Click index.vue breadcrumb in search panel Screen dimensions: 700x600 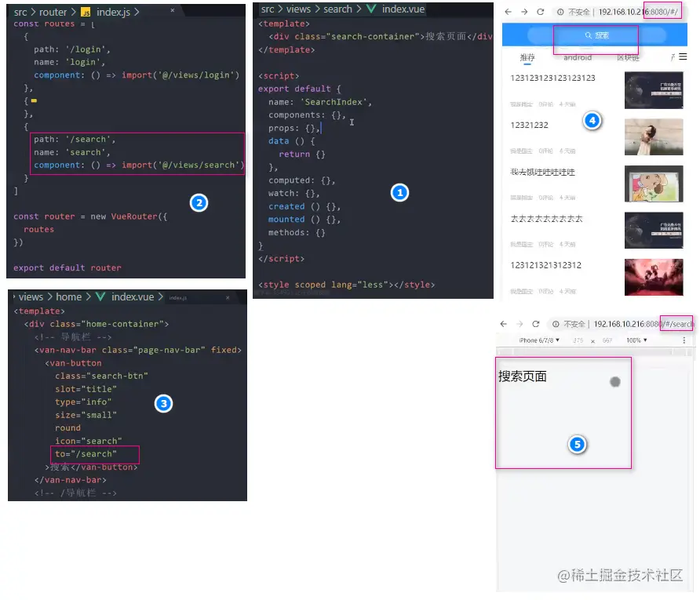(x=403, y=9)
